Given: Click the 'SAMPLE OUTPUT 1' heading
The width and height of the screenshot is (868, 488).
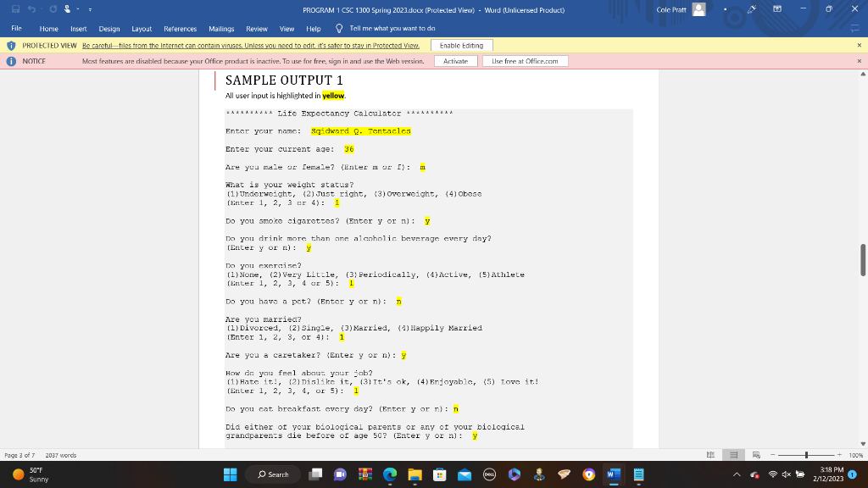Looking at the screenshot, I should 284,80.
